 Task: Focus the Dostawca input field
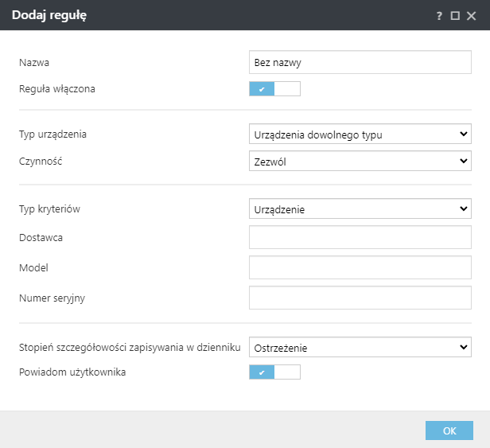[360, 238]
